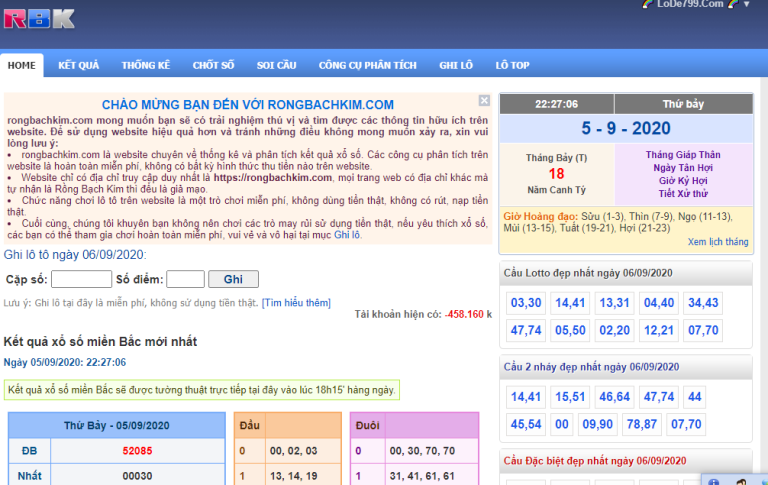Select pair 07,70 under Cầu Lotto
Image resolution: width=768 pixels, height=485 pixels.
pos(703,330)
